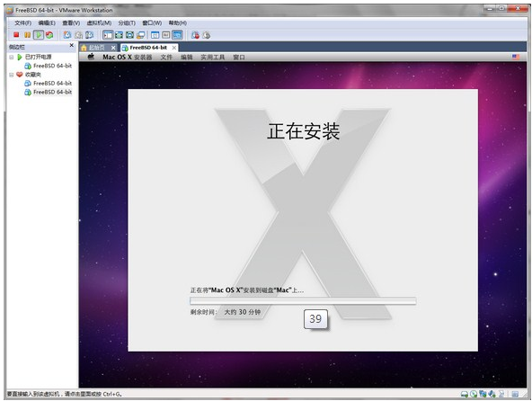Viewport: 532px width, 401px height.
Task: Collapse the 收藏夹 favorites tree group
Action: [x=12, y=75]
